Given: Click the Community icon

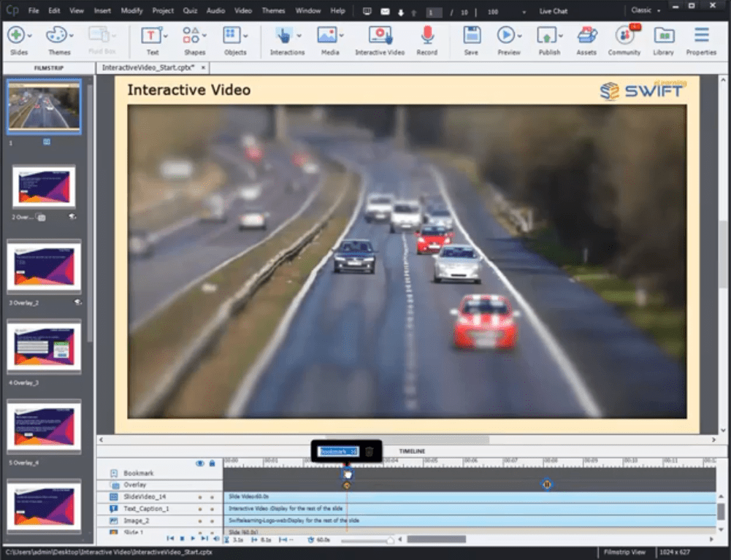Looking at the screenshot, I should [x=624, y=35].
